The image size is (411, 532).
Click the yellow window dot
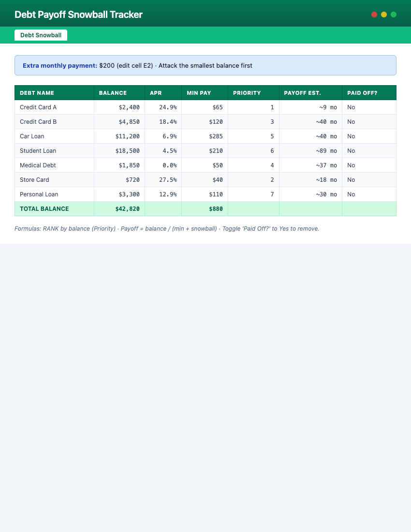pos(384,14)
